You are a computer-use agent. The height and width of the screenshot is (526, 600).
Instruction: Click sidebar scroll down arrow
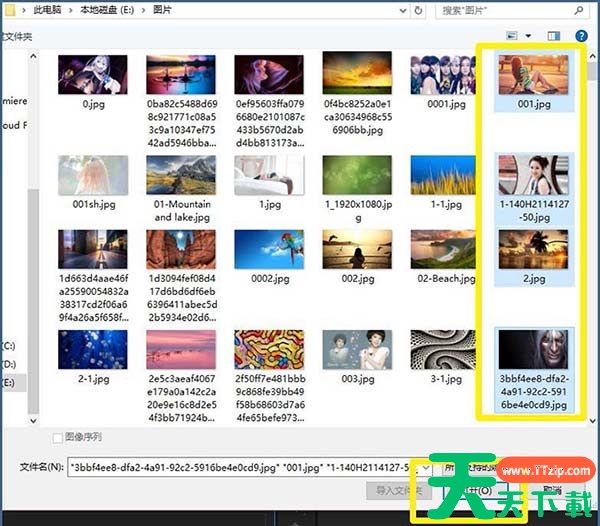tap(33, 420)
